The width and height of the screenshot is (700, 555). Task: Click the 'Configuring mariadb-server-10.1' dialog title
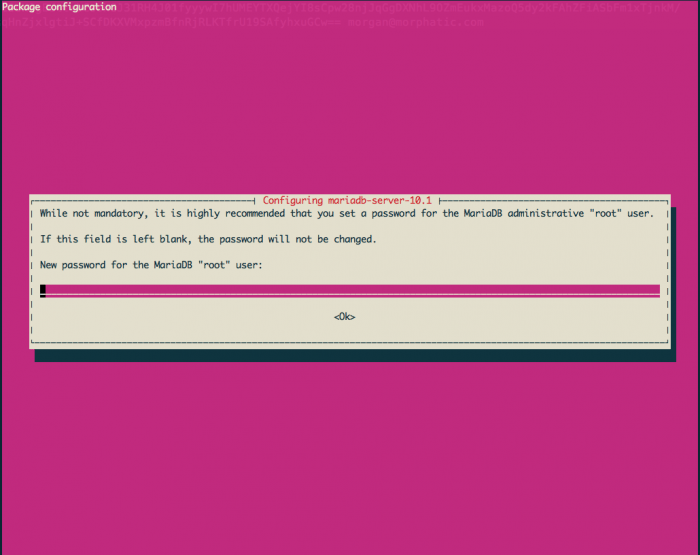click(x=350, y=200)
